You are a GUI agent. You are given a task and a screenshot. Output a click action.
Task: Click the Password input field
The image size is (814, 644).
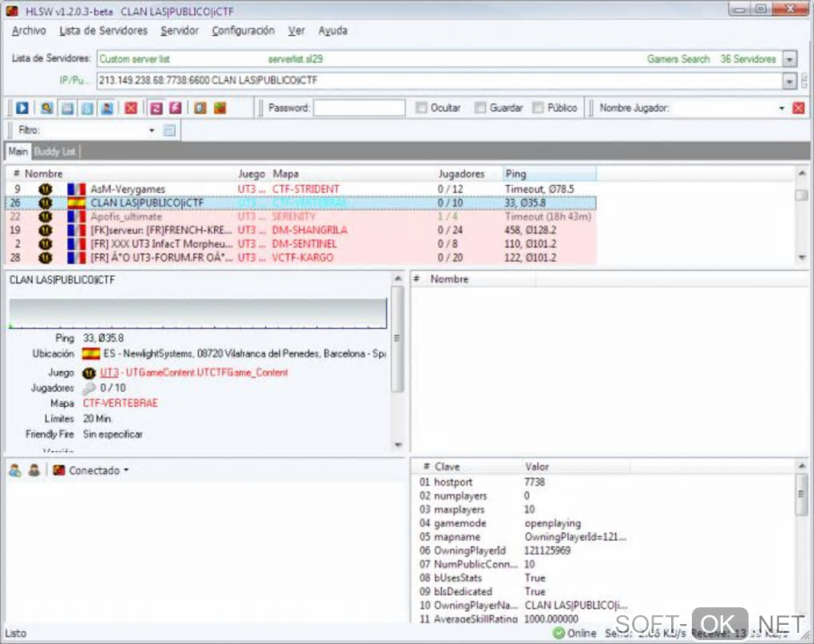[359, 108]
